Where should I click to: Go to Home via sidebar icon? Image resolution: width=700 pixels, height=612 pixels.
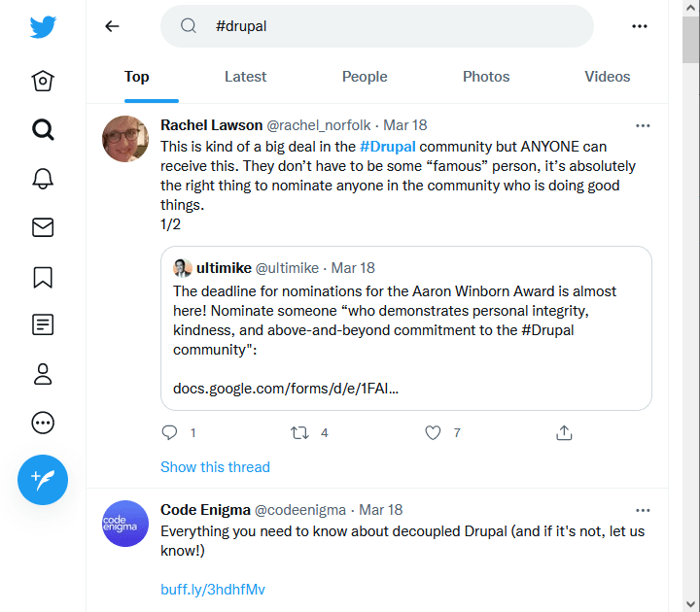[x=43, y=82]
